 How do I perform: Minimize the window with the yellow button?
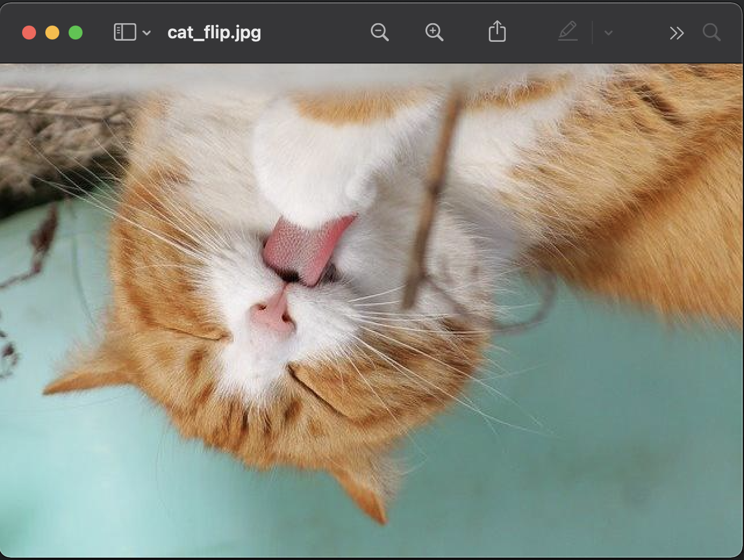[52, 33]
